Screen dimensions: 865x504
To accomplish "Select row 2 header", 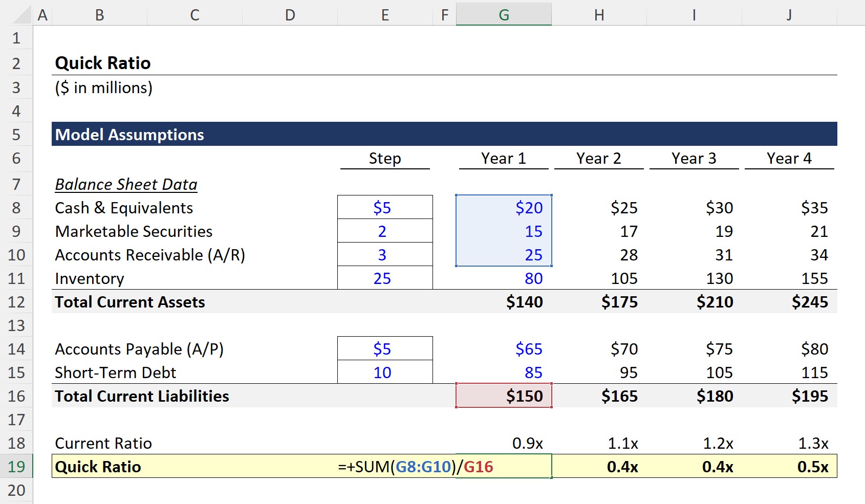I will [17, 62].
